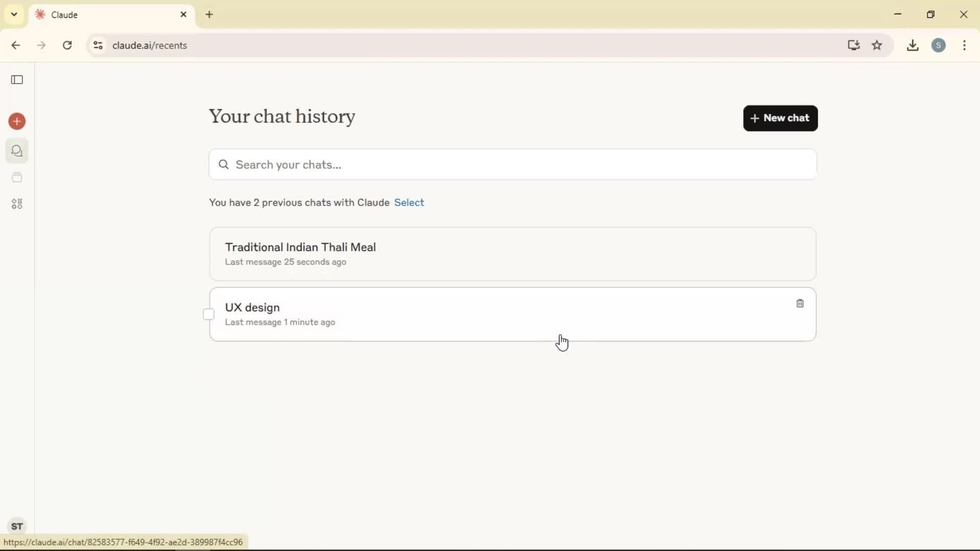Click the Select link

point(409,203)
